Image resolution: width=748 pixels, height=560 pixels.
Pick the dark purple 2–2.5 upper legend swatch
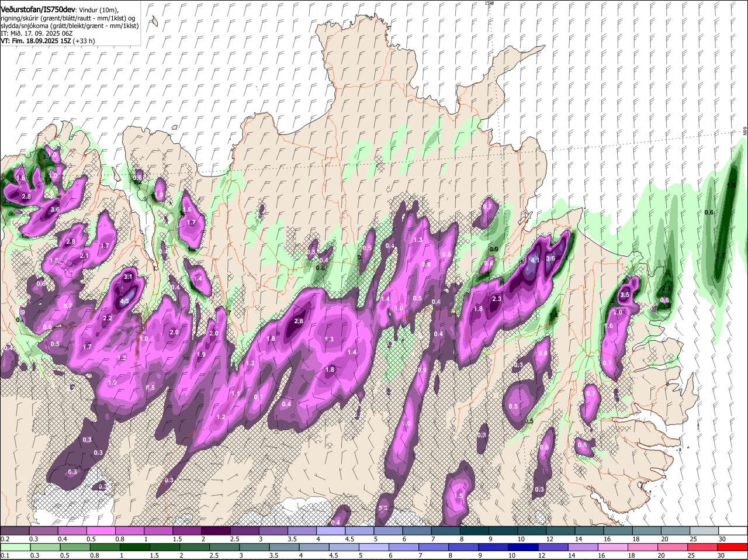pos(216,531)
